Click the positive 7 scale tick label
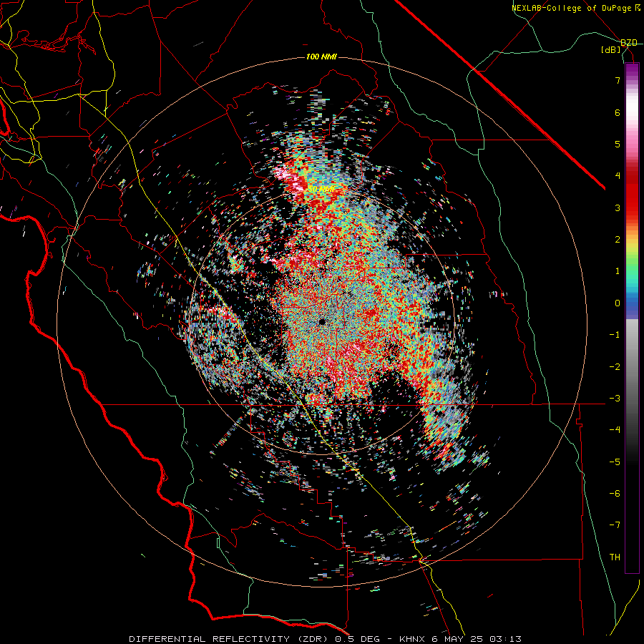This screenshot has height=644, width=644. coord(618,80)
